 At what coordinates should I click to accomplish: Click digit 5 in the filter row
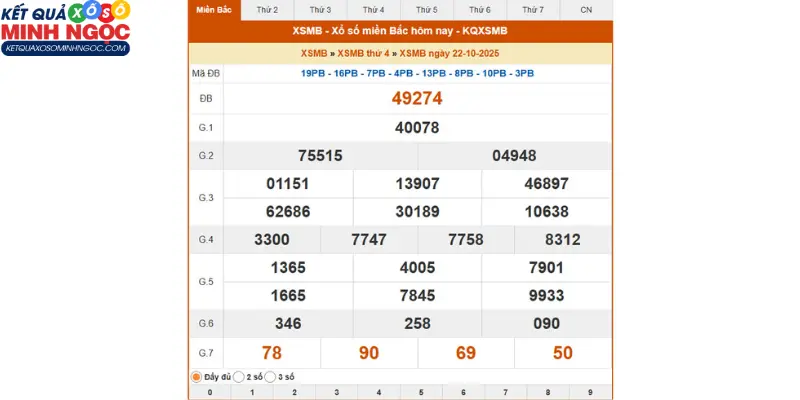tap(421, 392)
